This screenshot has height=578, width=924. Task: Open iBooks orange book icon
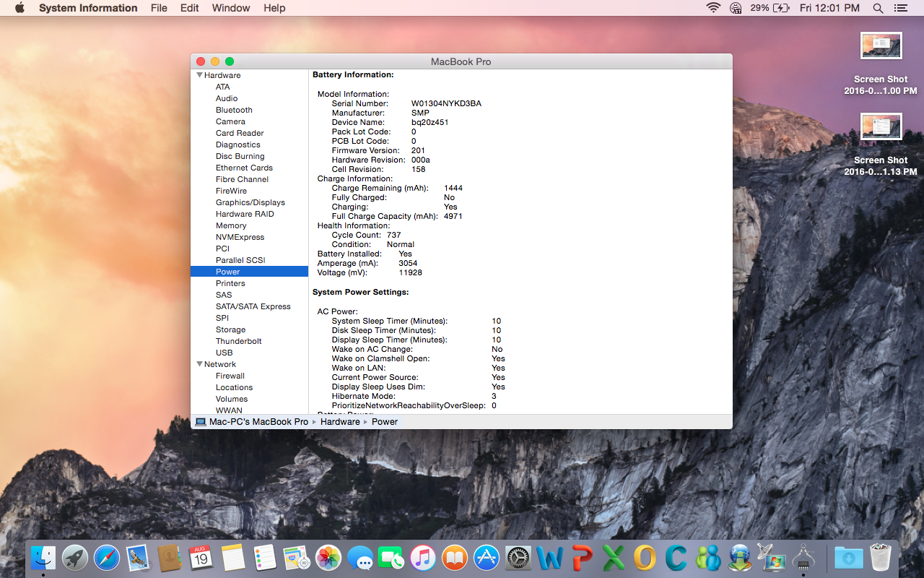tap(455, 558)
